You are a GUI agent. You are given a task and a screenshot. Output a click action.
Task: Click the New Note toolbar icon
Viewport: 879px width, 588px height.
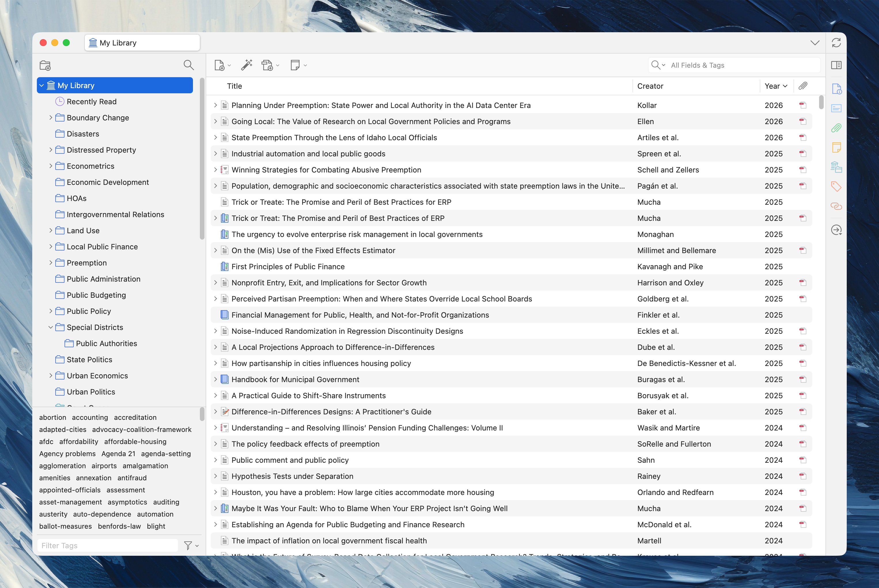(x=295, y=65)
